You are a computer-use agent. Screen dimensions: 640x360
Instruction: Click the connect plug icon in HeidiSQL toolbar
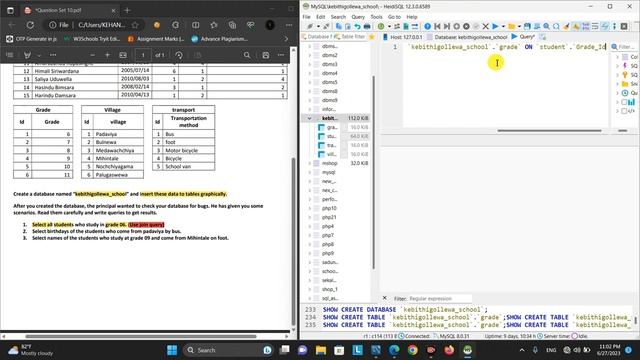pyautogui.click(x=310, y=26)
